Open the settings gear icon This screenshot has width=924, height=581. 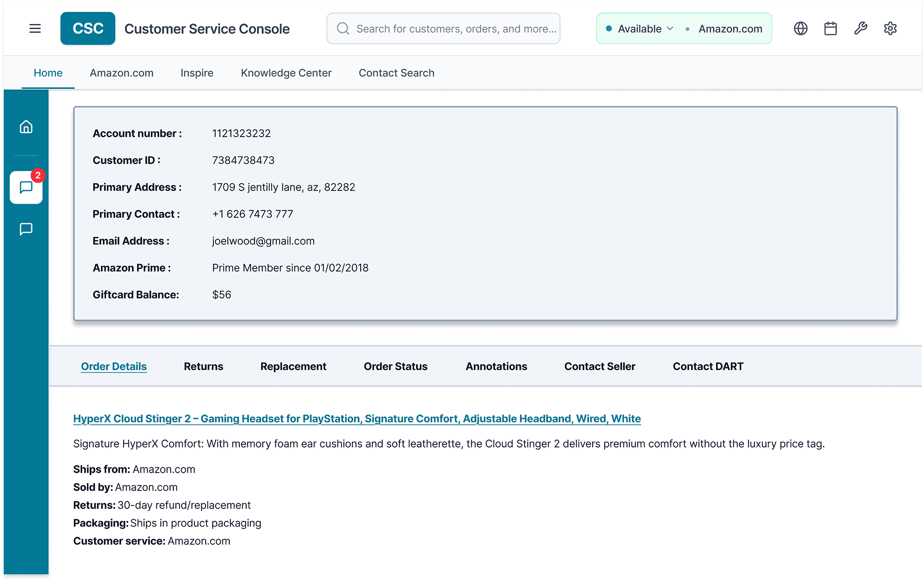click(x=890, y=28)
